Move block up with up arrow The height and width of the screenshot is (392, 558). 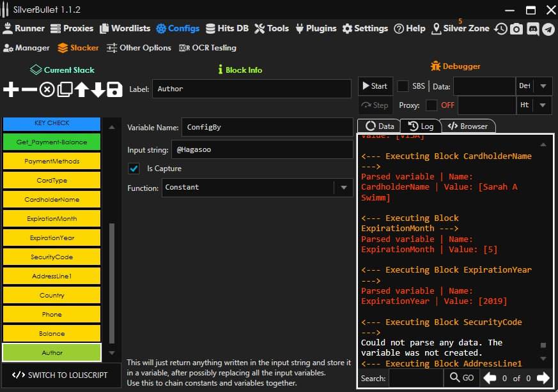(x=81, y=89)
